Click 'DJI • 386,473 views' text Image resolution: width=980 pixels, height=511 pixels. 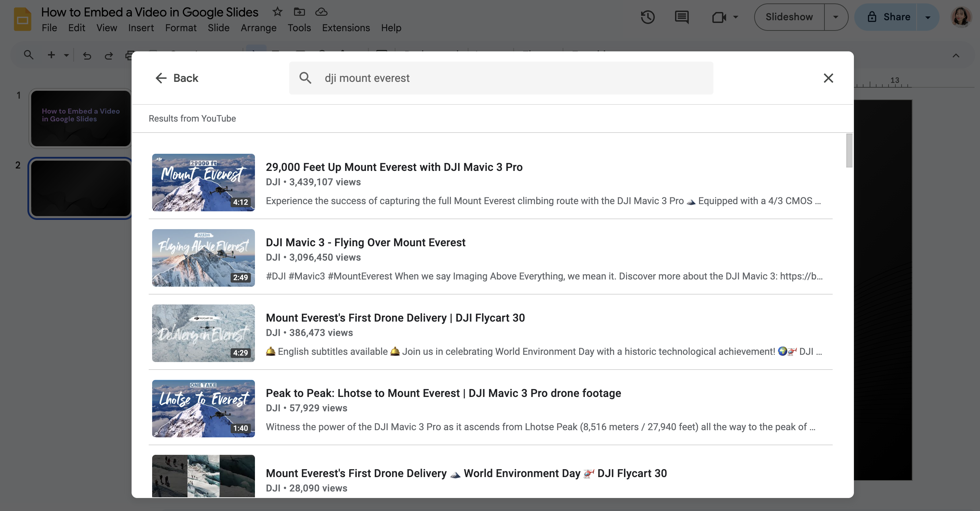tap(309, 332)
